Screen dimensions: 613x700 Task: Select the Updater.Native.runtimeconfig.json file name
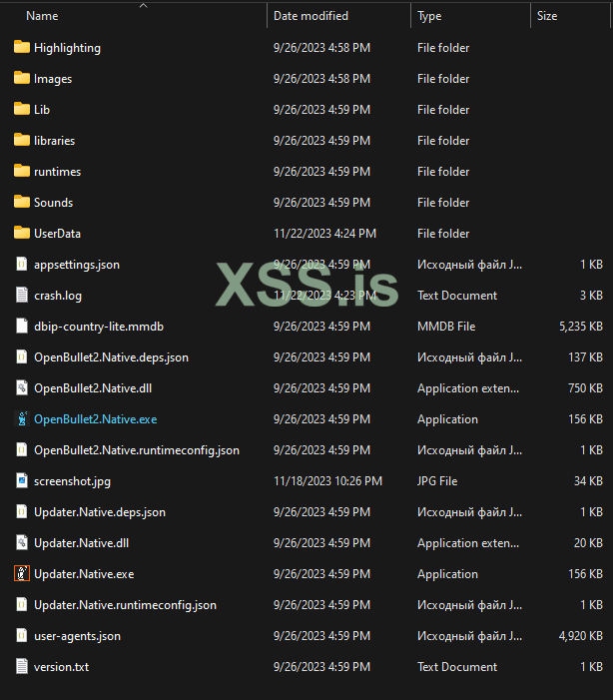click(x=125, y=605)
